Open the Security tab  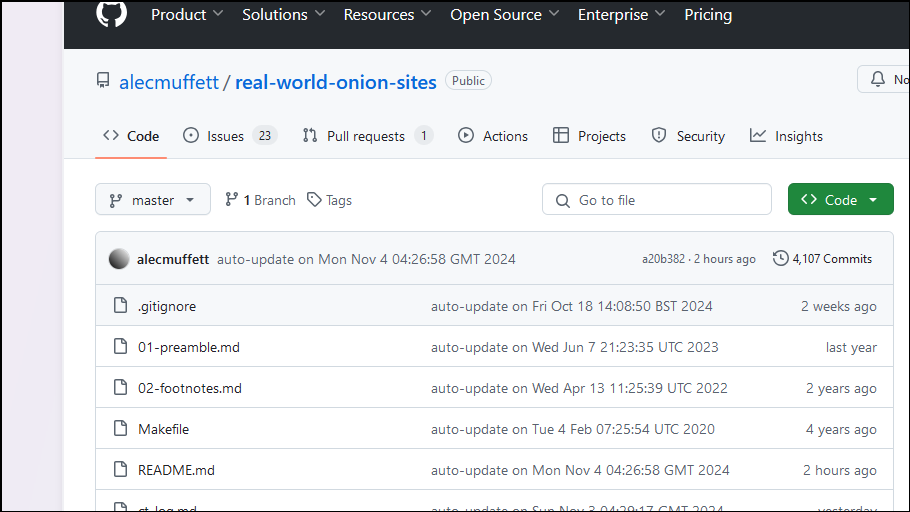(x=688, y=136)
